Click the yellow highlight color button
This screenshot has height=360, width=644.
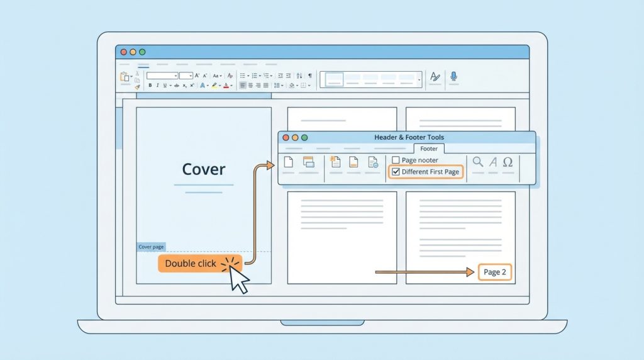pos(214,86)
